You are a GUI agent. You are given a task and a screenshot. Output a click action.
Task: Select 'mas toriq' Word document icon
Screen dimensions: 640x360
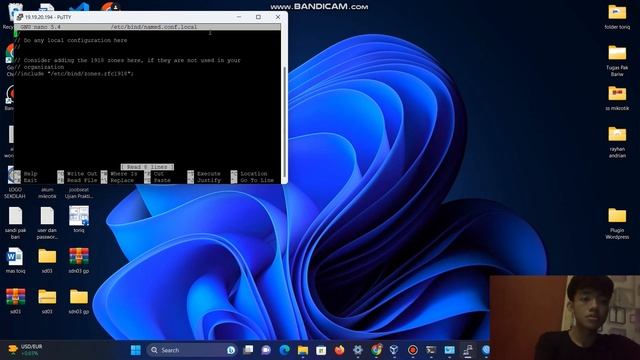[x=15, y=256]
